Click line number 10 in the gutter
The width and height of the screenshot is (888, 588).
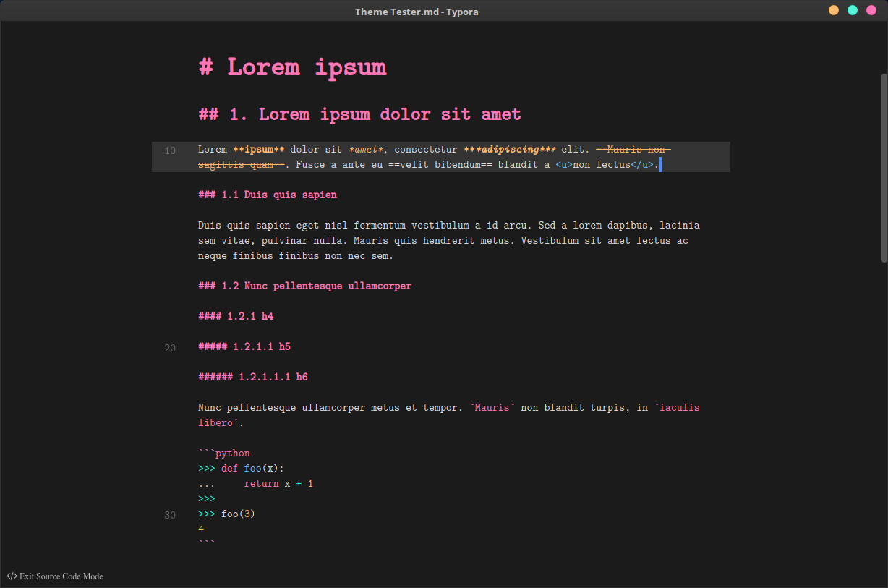click(170, 150)
